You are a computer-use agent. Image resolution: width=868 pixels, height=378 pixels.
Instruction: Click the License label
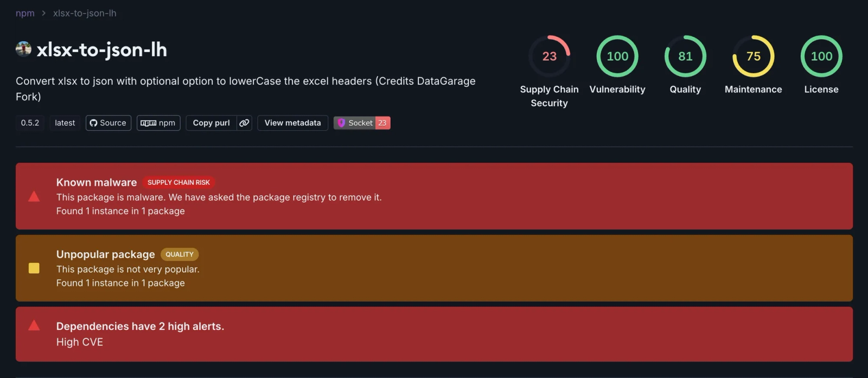click(x=821, y=89)
